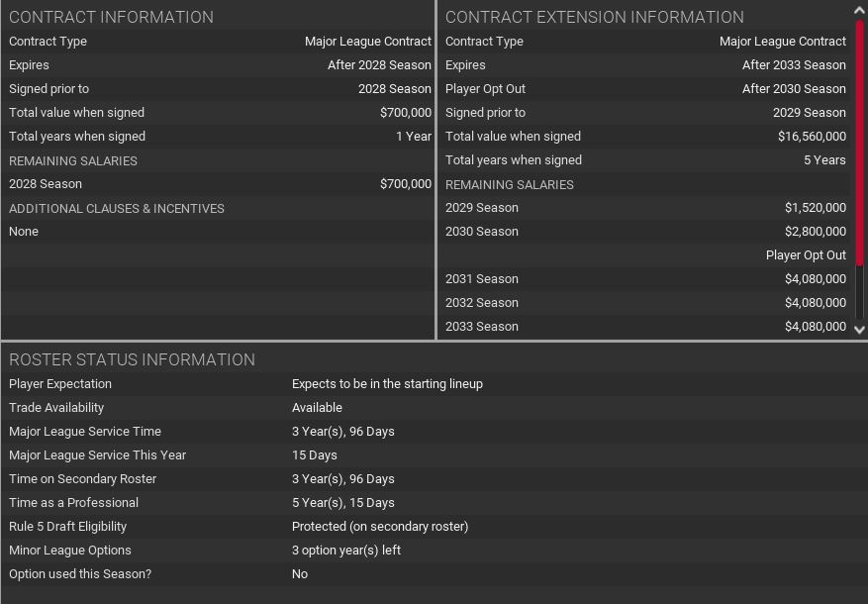This screenshot has height=604, width=868.
Task: Select the Rule 5 Draft Eligibility label
Action: coord(67,527)
